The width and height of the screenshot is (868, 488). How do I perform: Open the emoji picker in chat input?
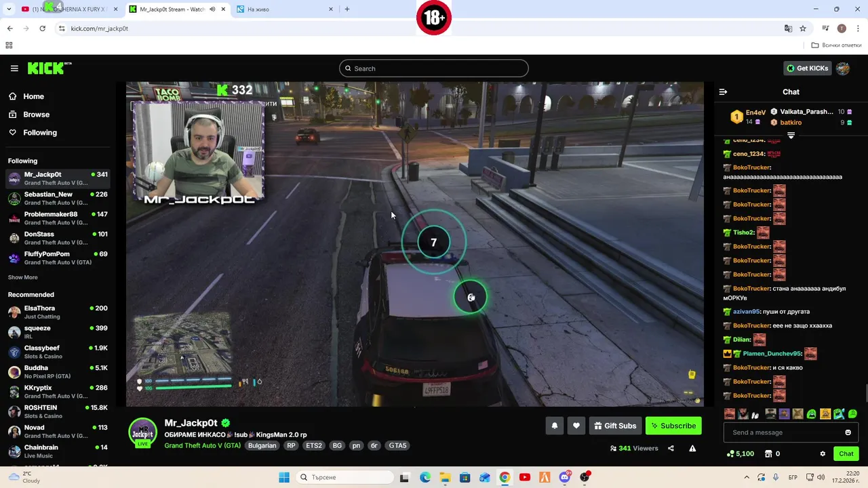[x=848, y=432]
